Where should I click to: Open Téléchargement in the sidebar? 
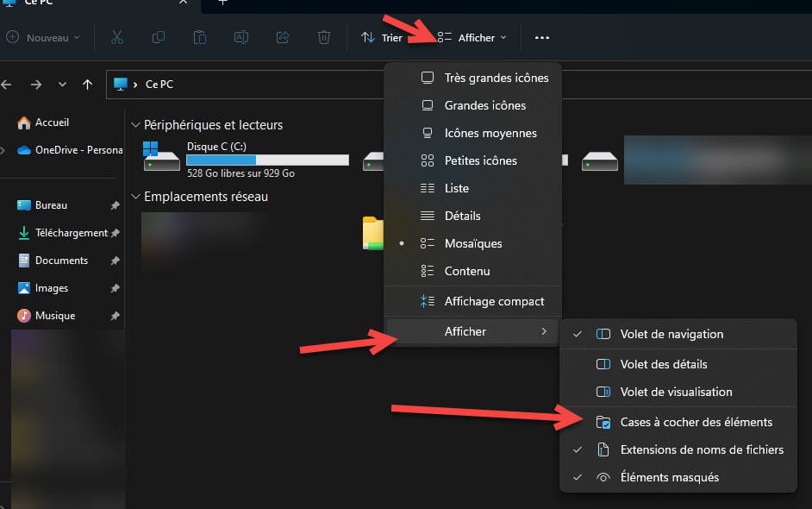pos(71,233)
